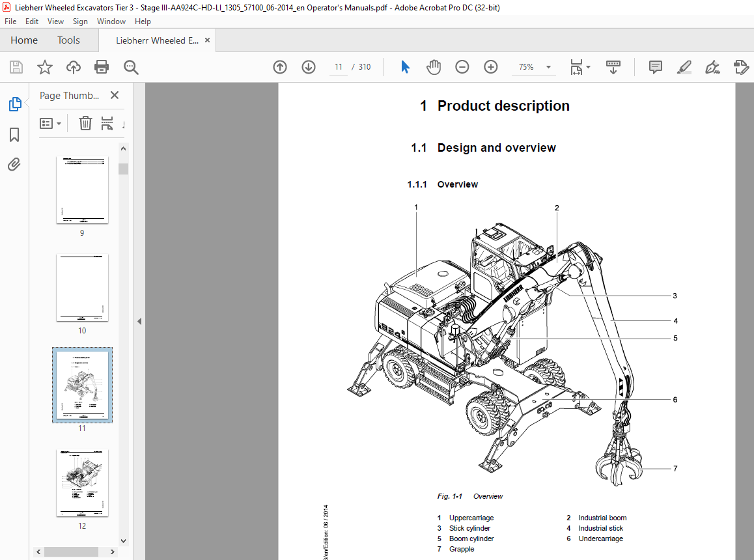This screenshot has width=754, height=560.
Task: Open the Sign document pen icon
Action: (712, 67)
